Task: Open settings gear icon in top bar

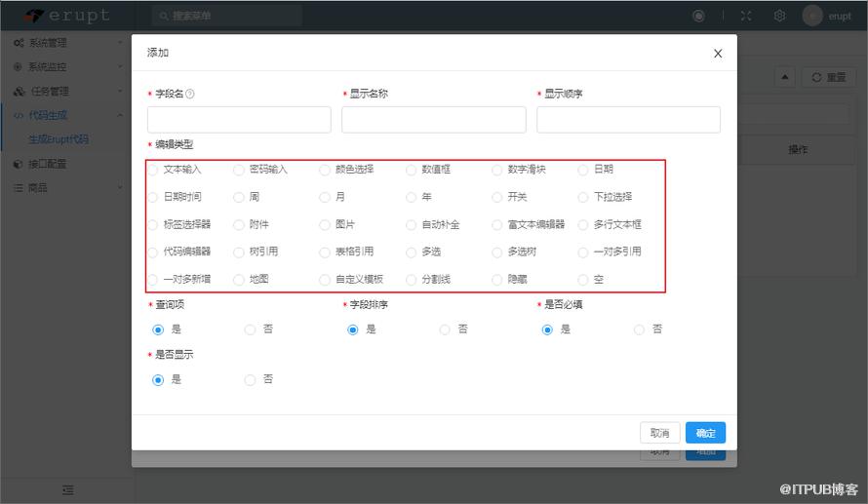Action: (x=779, y=16)
